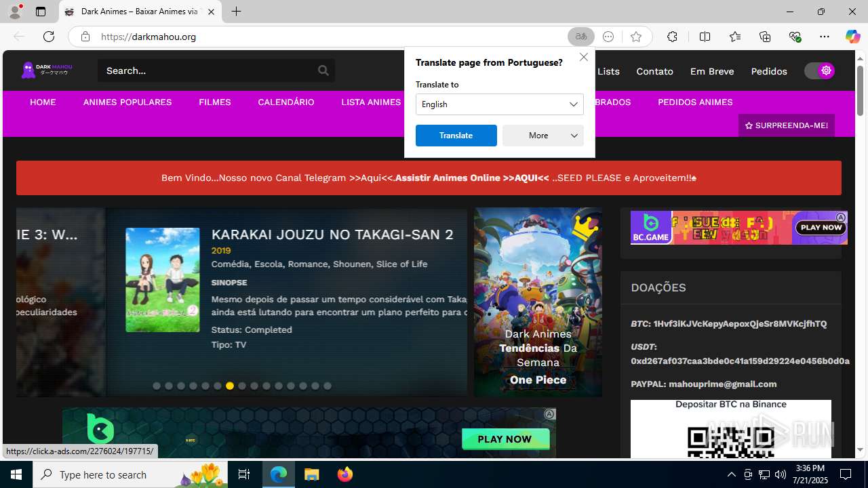The width and height of the screenshot is (868, 488).
Task: Click the Dark Mahou site logo
Action: (x=47, y=70)
